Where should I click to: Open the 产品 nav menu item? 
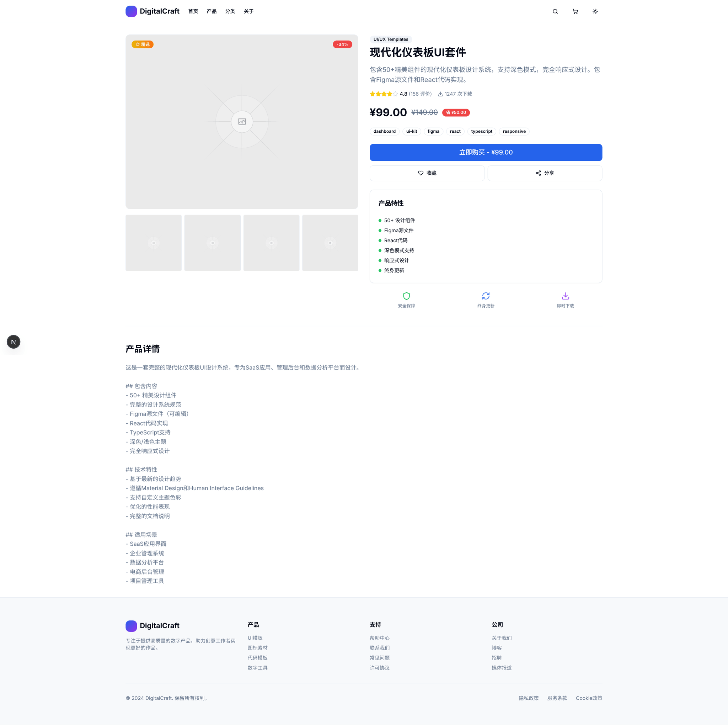[212, 11]
